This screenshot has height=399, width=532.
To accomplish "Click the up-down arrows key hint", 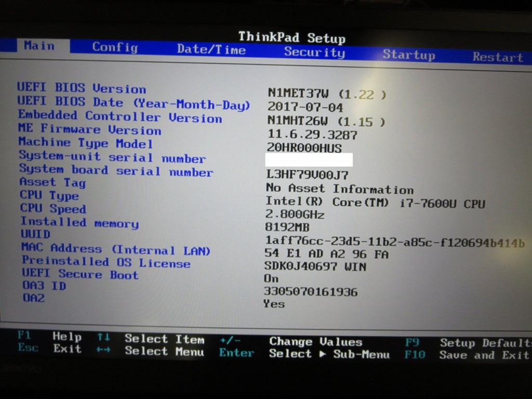I will click(x=103, y=337).
